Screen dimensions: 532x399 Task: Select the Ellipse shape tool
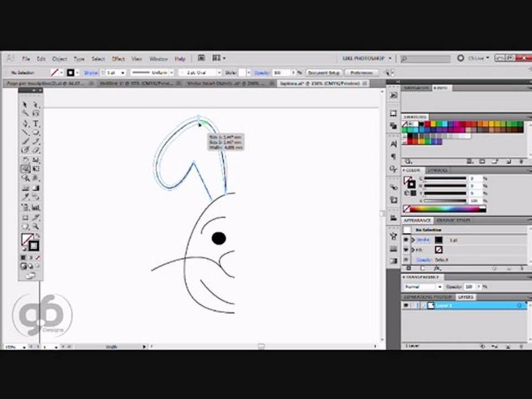pos(35,132)
